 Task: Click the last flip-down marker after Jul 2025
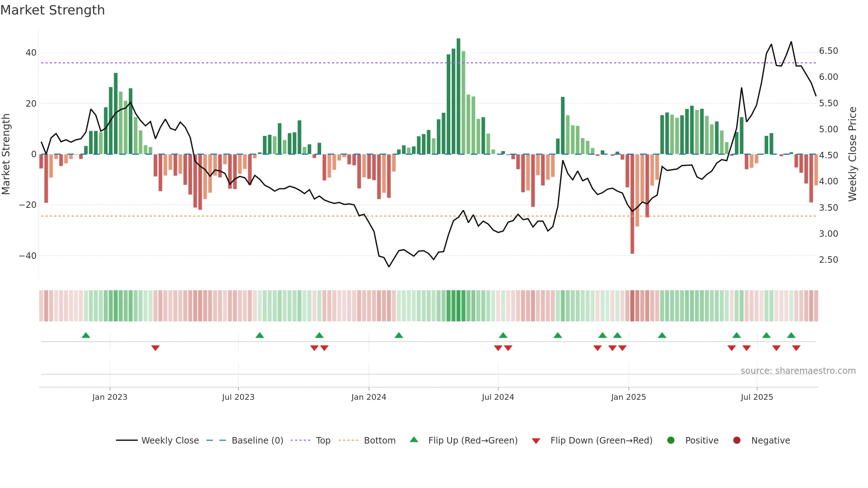point(796,348)
